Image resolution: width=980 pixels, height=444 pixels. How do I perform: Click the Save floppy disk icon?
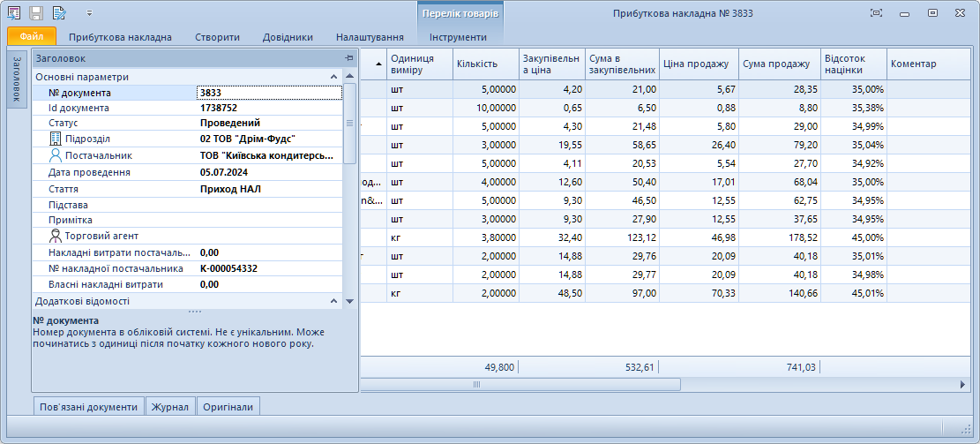[x=36, y=13]
